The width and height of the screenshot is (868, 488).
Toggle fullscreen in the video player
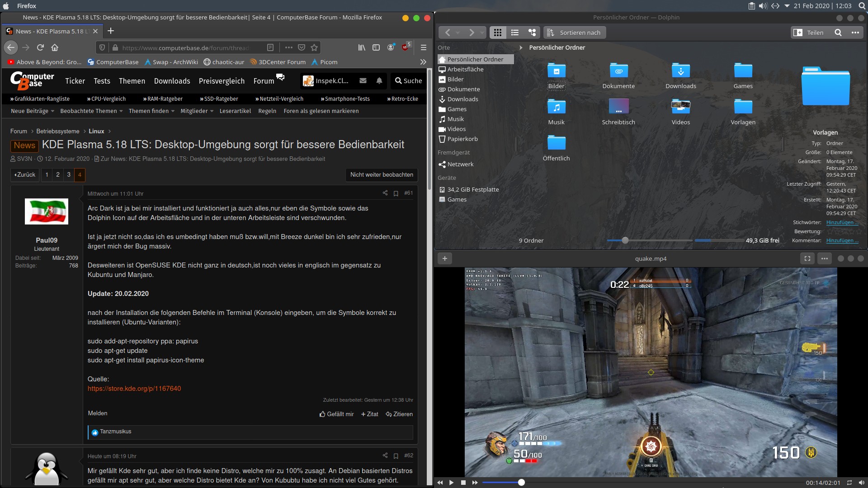(807, 258)
